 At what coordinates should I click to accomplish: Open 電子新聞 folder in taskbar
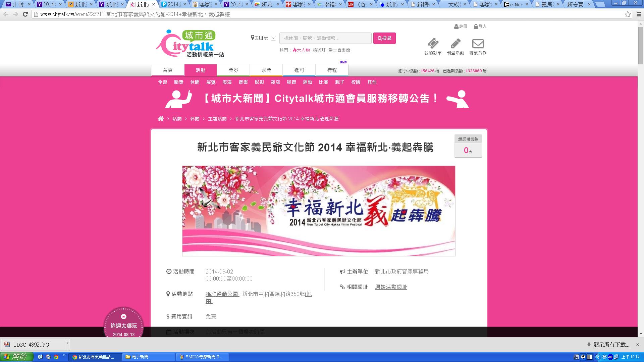point(149,357)
